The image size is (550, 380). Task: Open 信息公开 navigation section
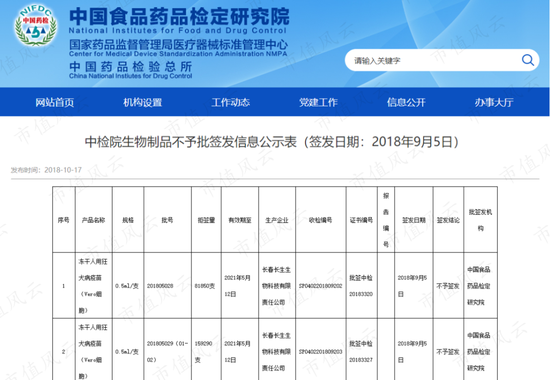click(x=406, y=102)
